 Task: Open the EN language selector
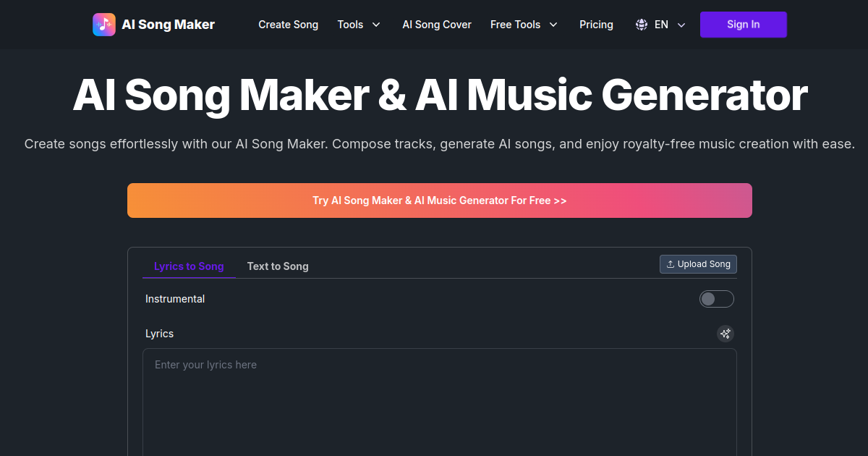click(x=660, y=25)
